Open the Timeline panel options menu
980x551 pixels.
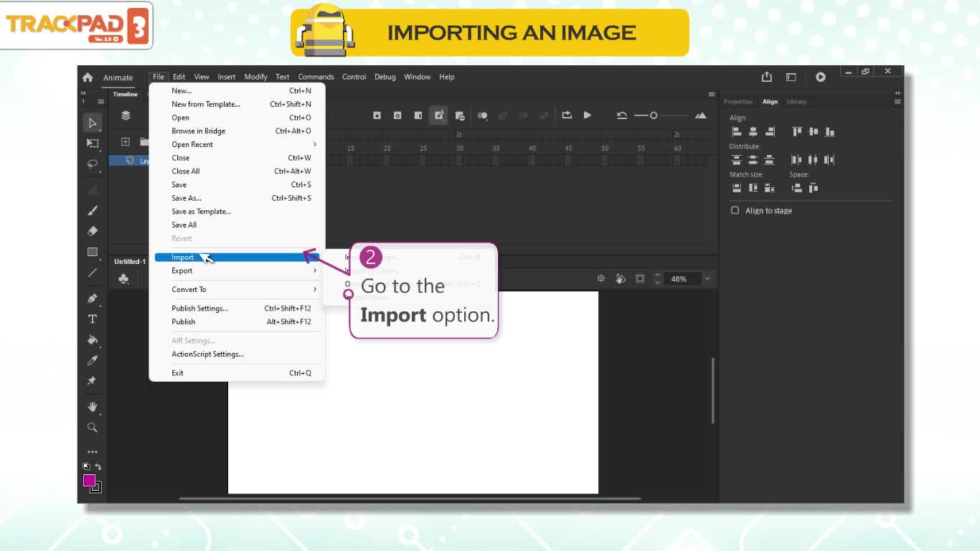712,94
